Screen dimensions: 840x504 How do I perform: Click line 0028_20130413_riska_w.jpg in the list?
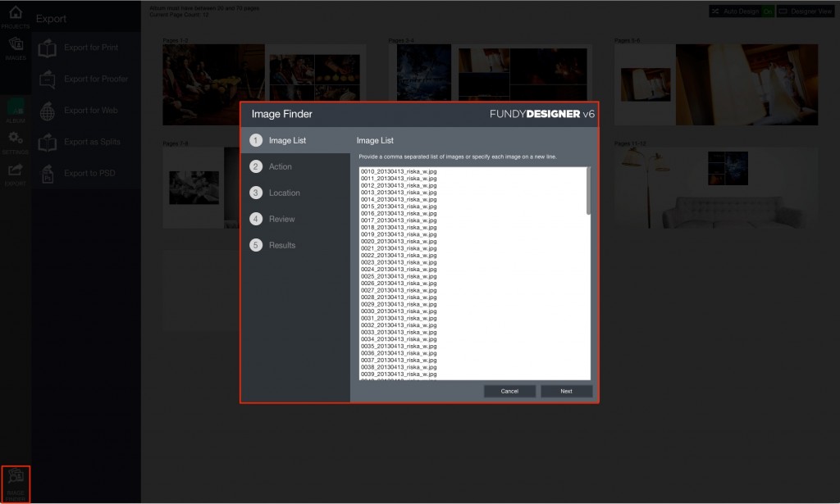[399, 297]
